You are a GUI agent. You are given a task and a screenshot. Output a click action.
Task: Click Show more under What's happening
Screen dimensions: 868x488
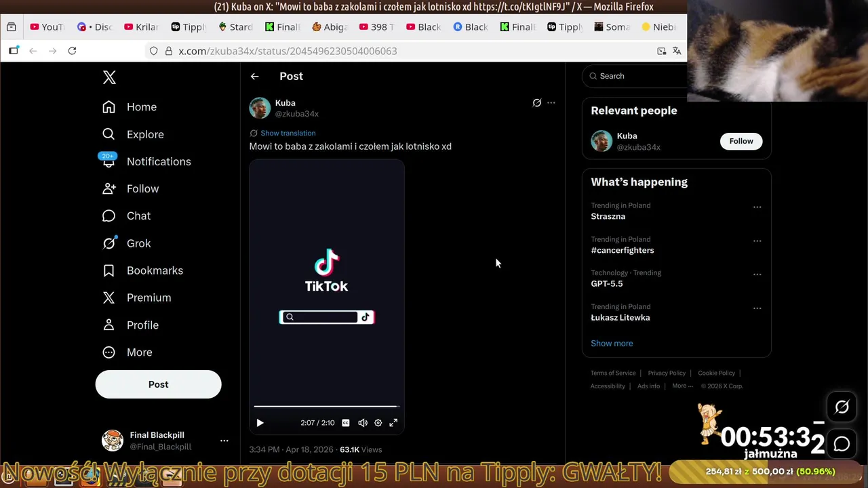pos(612,343)
